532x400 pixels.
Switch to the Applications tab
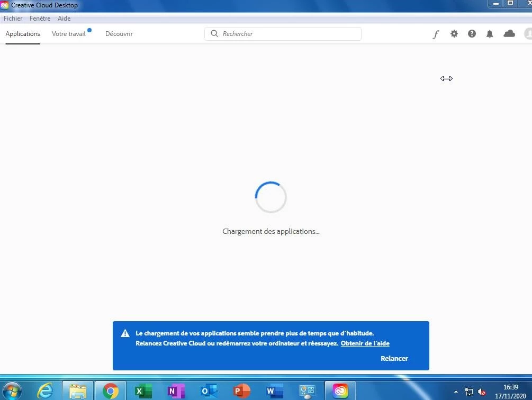tap(23, 34)
